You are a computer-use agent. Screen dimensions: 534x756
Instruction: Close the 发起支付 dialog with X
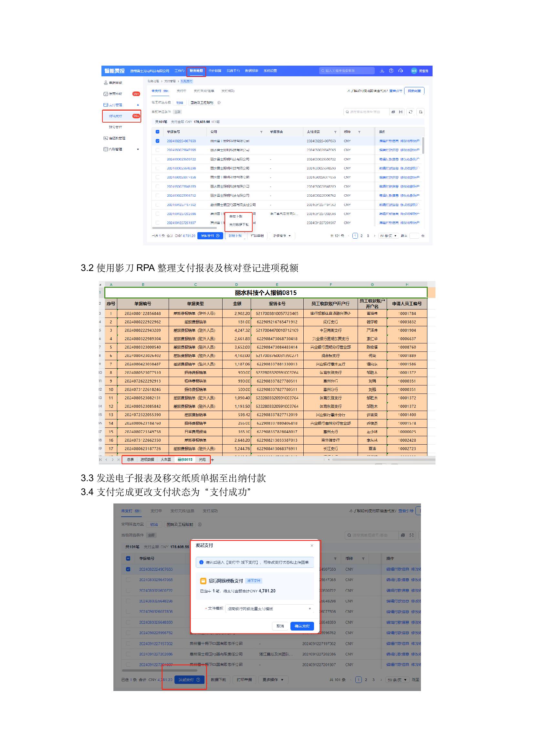(312, 545)
